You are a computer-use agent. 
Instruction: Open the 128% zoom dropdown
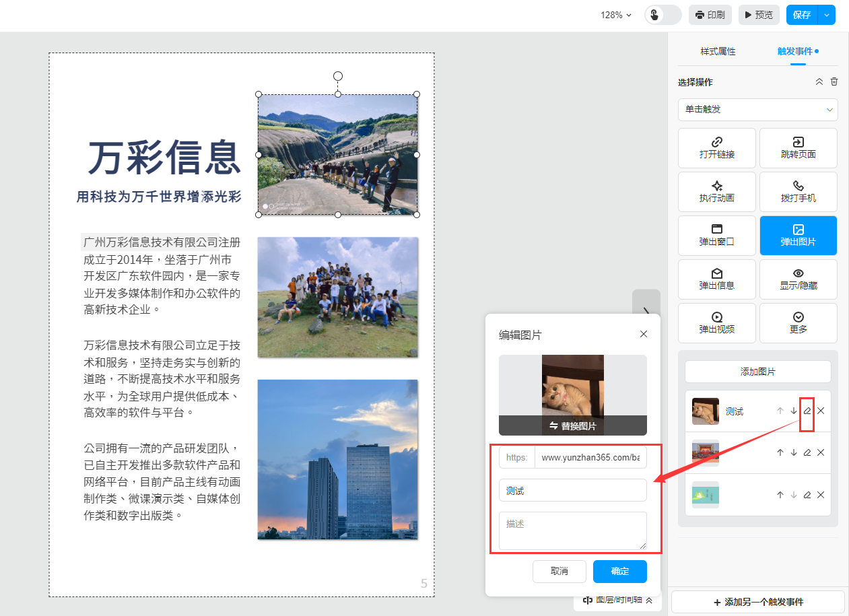pos(615,15)
